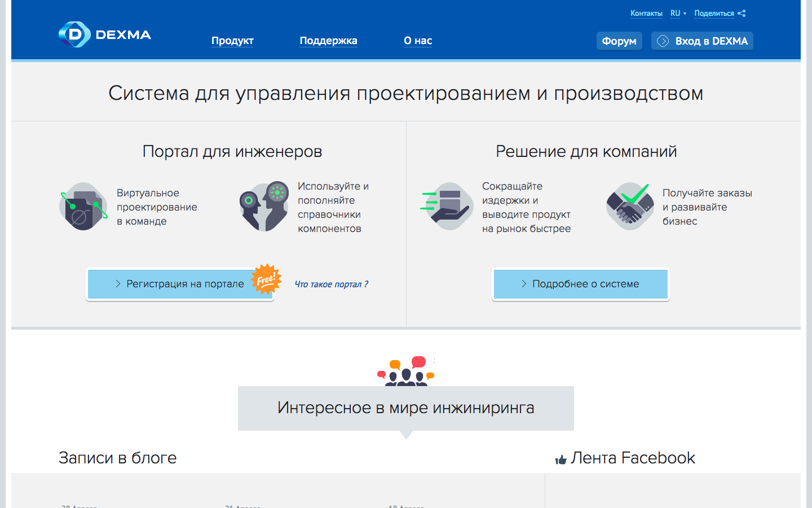
Task: Open the RU language dropdown
Action: point(678,13)
